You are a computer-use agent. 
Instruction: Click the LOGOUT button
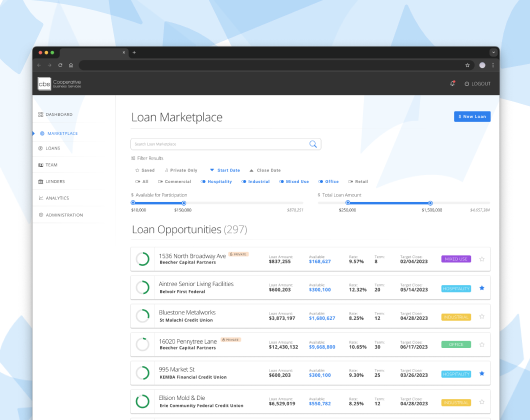point(477,84)
